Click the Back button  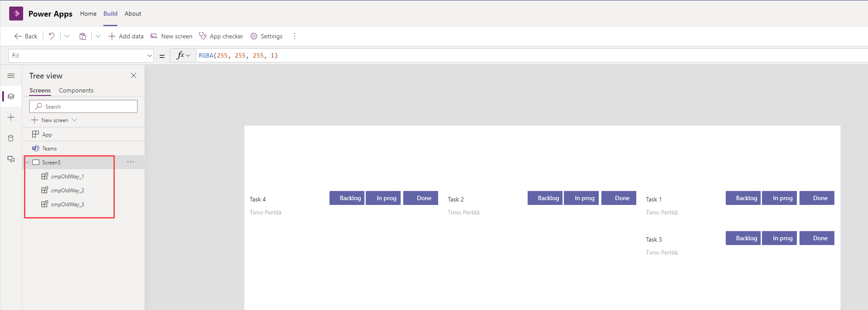(x=26, y=36)
